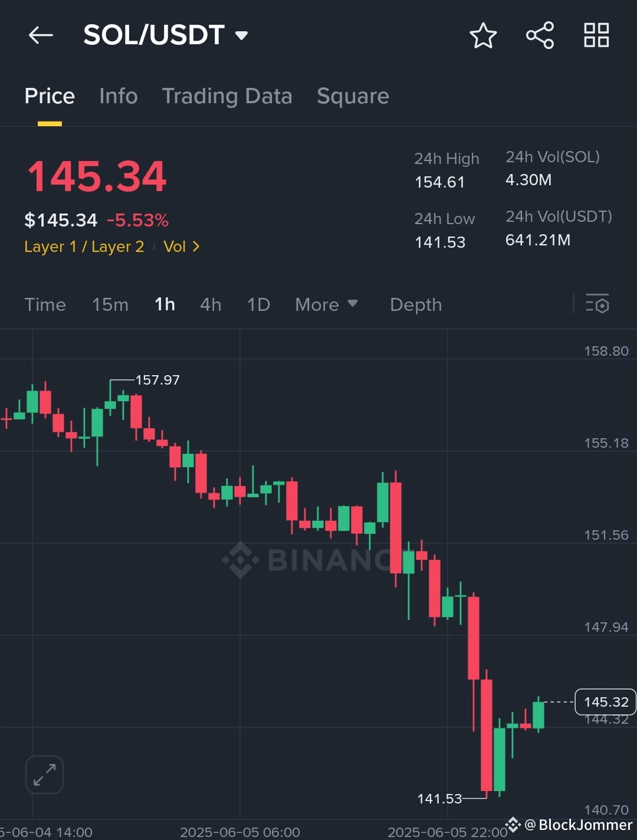
Task: Switch to the Trading Data tab
Action: pyautogui.click(x=227, y=96)
